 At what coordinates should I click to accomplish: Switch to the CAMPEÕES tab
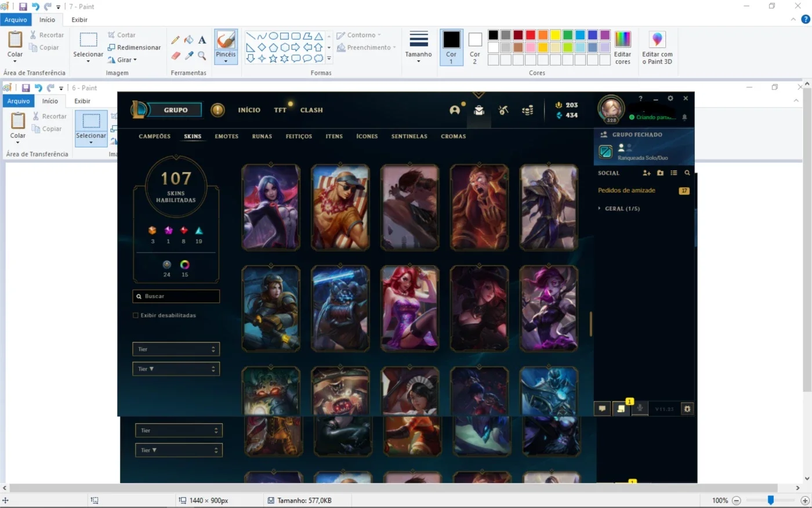pyautogui.click(x=155, y=136)
